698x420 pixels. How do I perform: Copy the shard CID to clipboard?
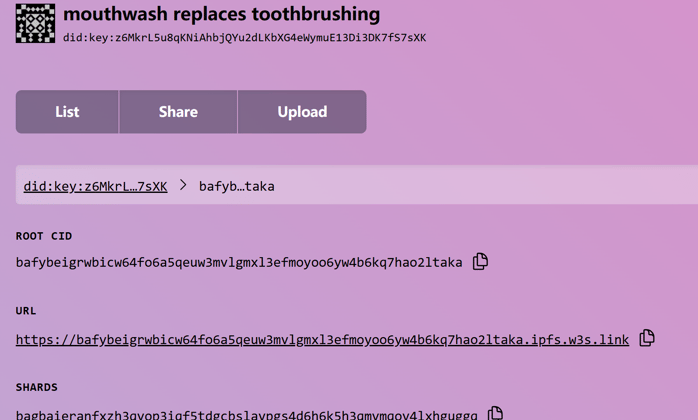[495, 413]
